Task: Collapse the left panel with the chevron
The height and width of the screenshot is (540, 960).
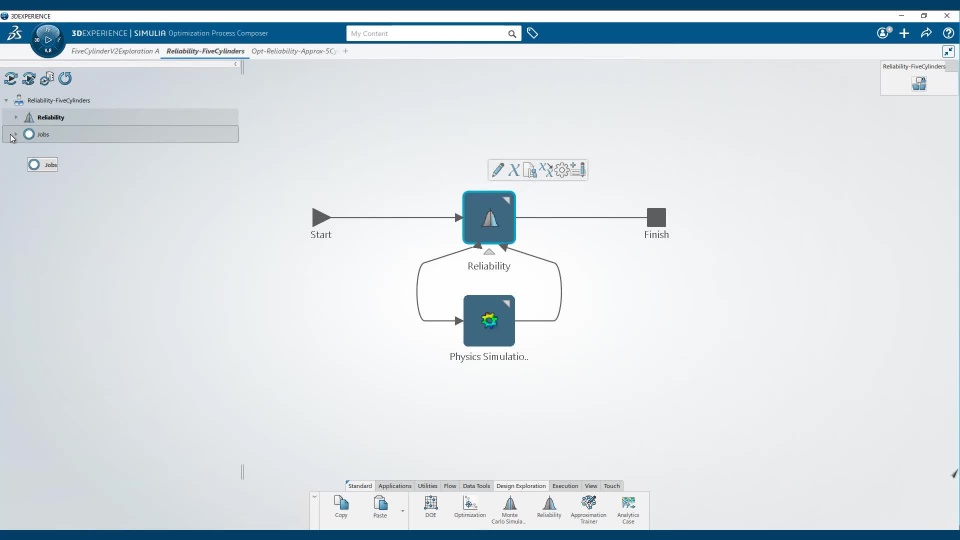Action: point(236,64)
